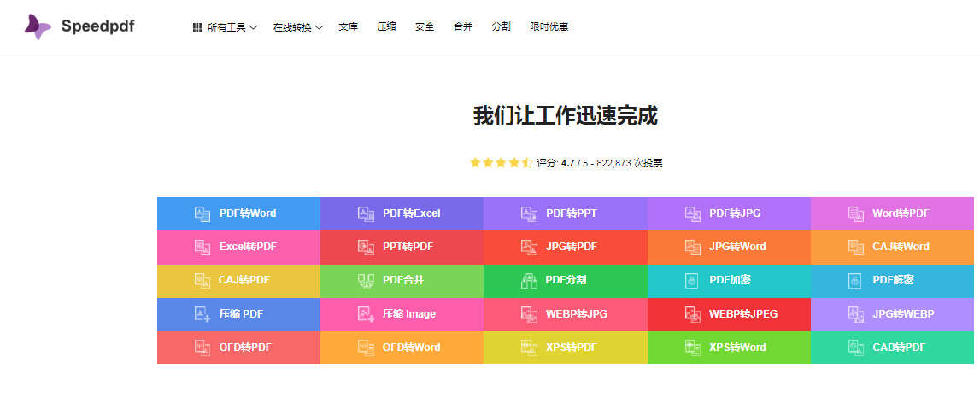Click the PDF转Word tile icon
This screenshot has height=408, width=980.
coord(202,213)
